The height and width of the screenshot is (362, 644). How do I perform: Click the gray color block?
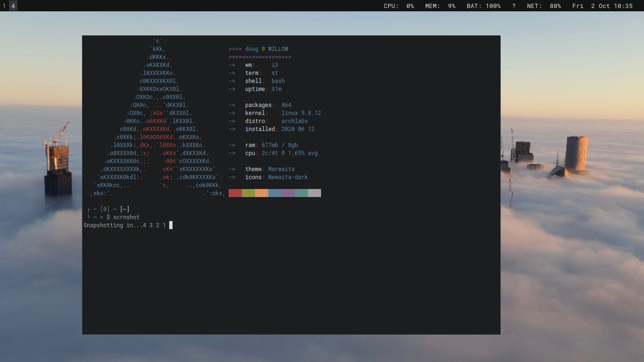pyautogui.click(x=314, y=193)
